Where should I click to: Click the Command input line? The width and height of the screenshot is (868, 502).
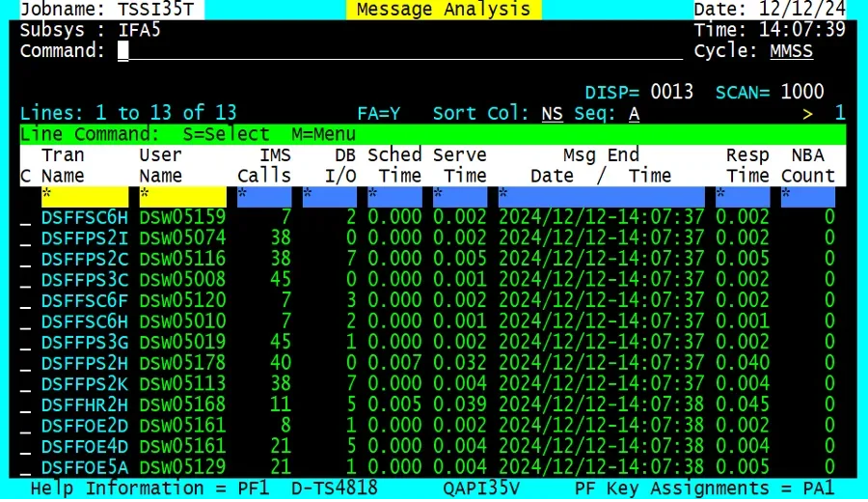click(386, 51)
